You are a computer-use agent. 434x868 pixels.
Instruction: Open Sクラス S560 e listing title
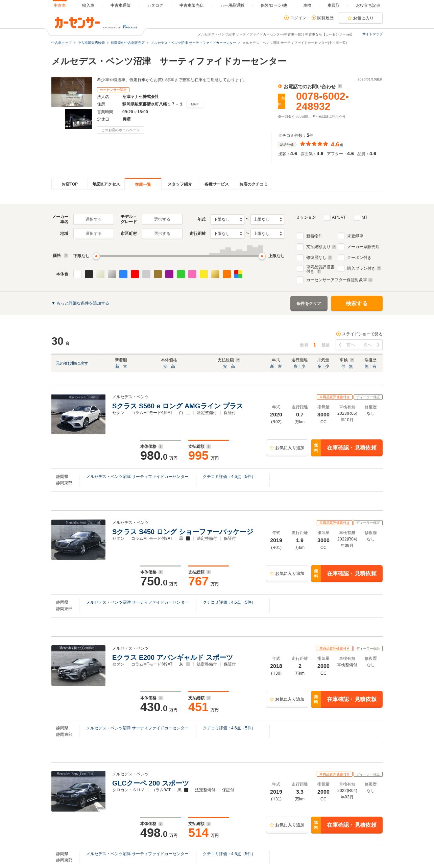(177, 406)
